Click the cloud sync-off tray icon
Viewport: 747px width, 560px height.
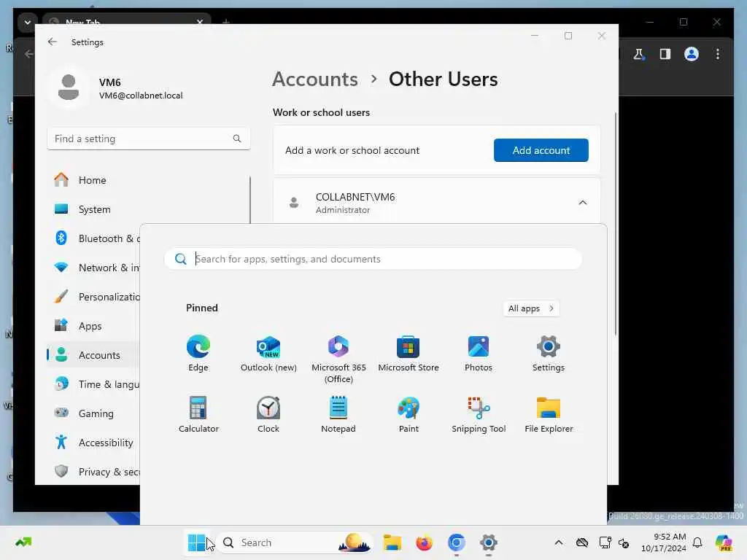pyautogui.click(x=581, y=542)
